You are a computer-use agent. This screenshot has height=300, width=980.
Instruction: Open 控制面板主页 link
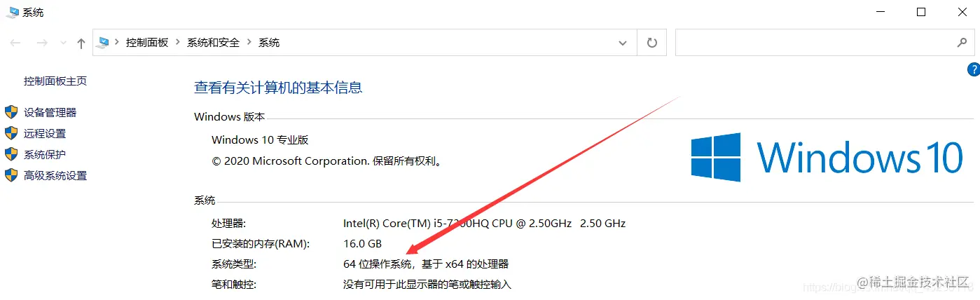[x=55, y=81]
